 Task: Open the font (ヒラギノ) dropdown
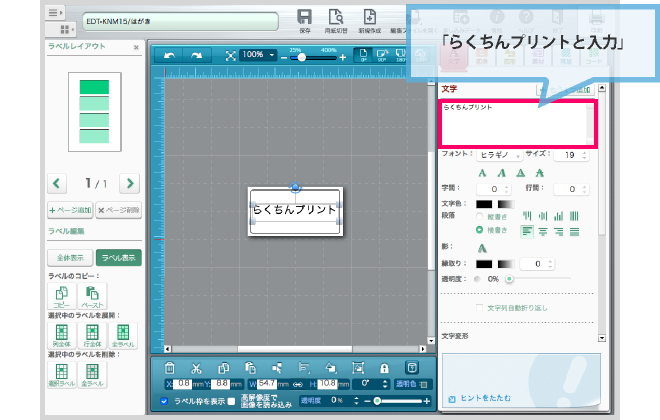[x=500, y=155]
